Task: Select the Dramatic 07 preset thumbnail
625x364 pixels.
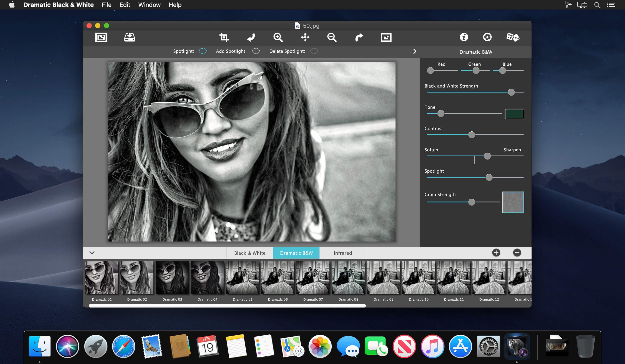Action: [313, 278]
